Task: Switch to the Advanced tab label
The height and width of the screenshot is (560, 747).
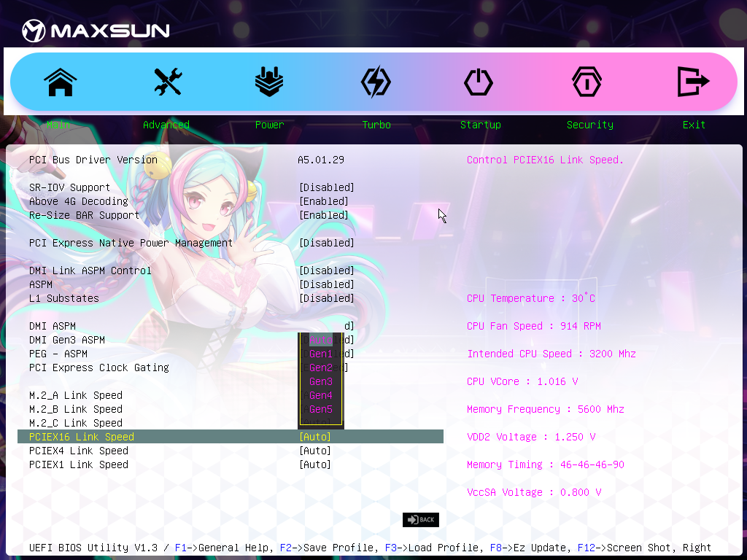Action: point(166,125)
